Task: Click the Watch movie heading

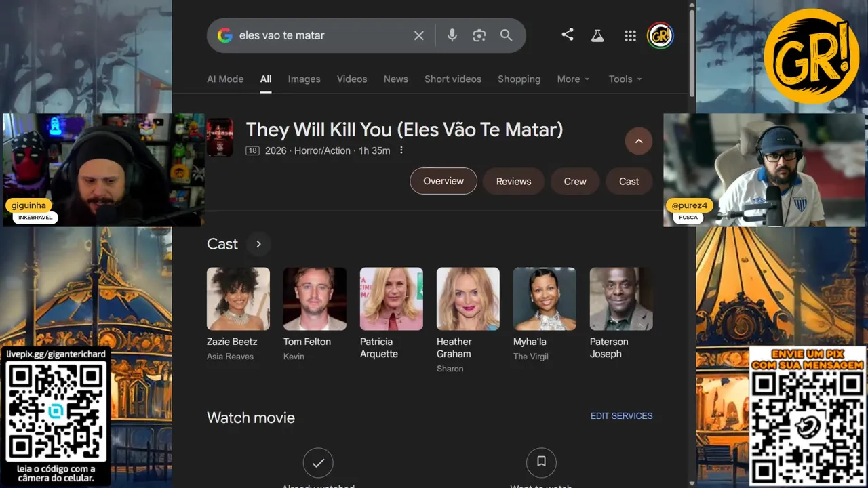Action: tap(251, 418)
